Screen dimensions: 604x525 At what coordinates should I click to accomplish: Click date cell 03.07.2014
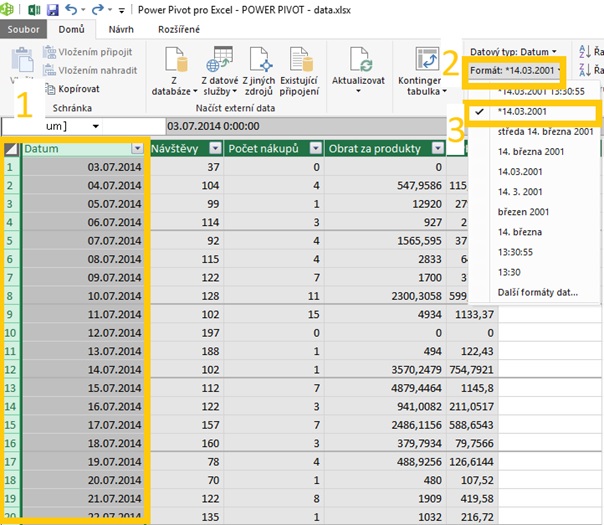(x=83, y=167)
